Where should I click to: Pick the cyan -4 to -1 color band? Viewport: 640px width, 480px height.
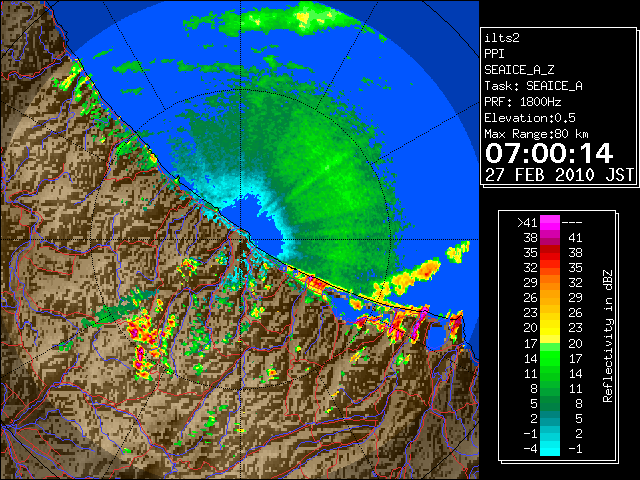[550, 448]
